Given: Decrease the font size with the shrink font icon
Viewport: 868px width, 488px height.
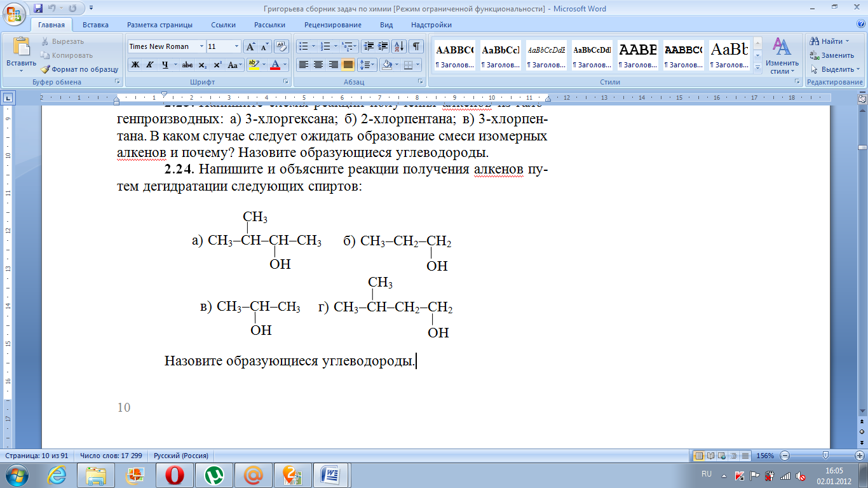Looking at the screenshot, I should click(265, 46).
